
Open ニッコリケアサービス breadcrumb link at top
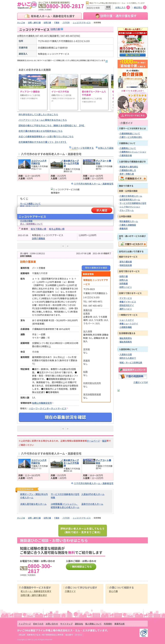[82, 23]
